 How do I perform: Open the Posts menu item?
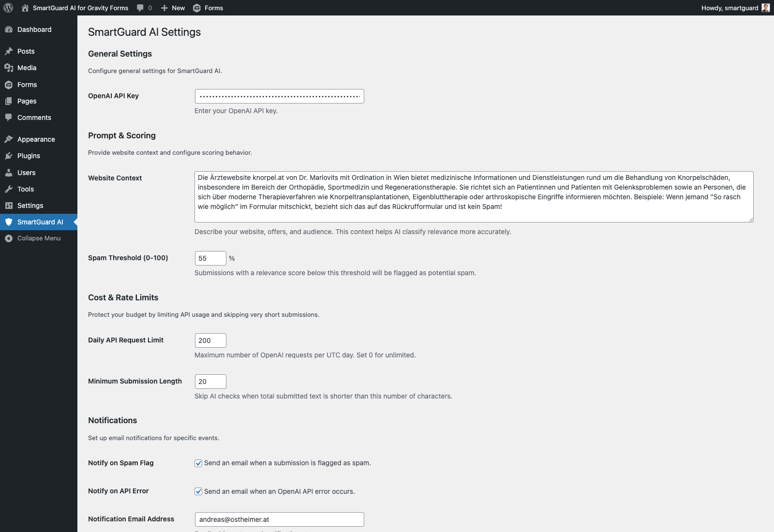click(39, 51)
